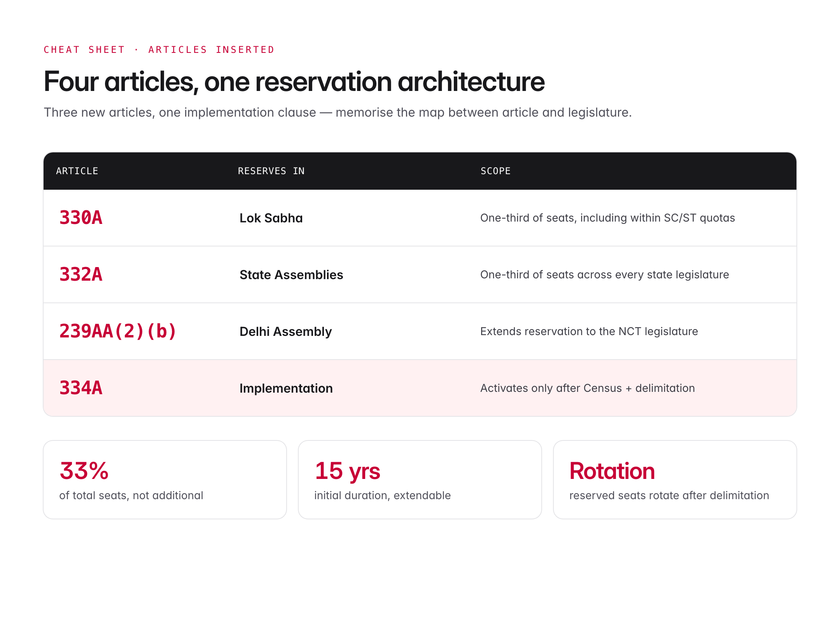Click the subtitle about three new articles

pos(338,112)
